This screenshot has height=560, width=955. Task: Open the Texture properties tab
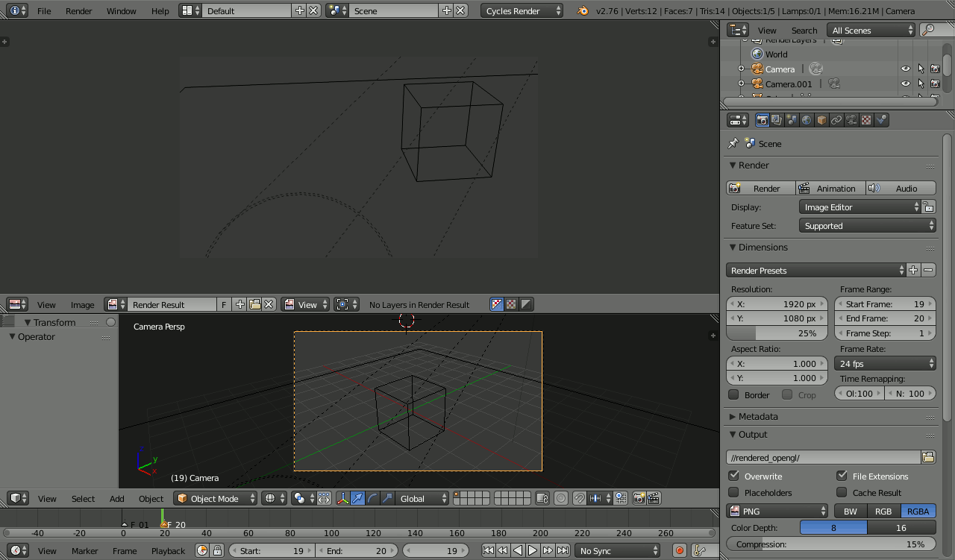(x=866, y=119)
